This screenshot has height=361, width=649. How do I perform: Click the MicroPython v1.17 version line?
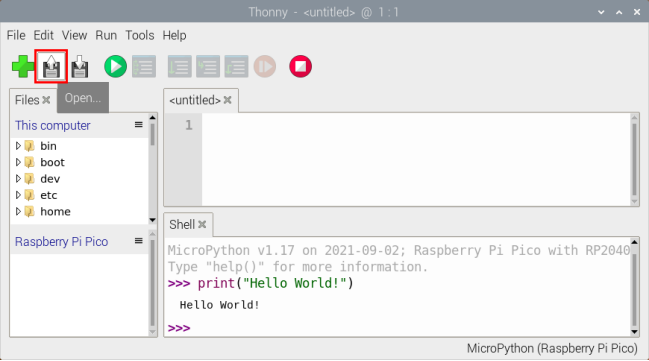(399, 250)
